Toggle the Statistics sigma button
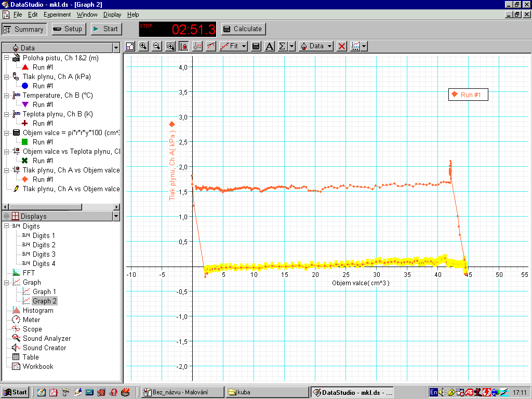Image resolution: width=532 pixels, height=399 pixels. click(x=283, y=46)
